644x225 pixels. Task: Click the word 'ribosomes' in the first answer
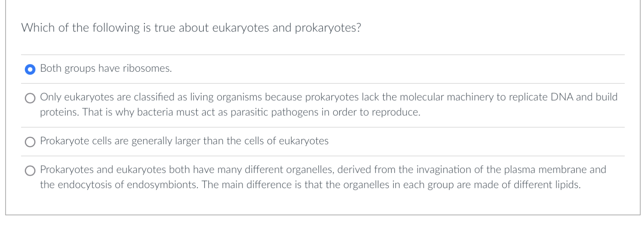[x=146, y=69]
